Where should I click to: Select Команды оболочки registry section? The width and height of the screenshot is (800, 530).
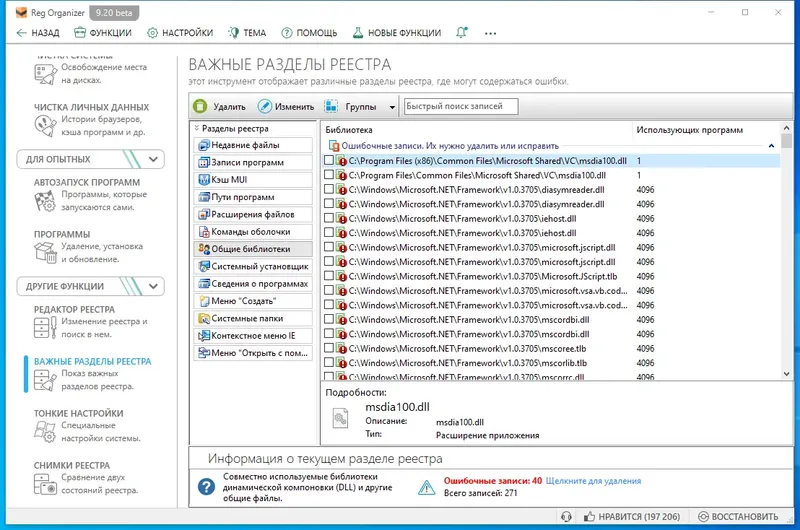tap(254, 232)
